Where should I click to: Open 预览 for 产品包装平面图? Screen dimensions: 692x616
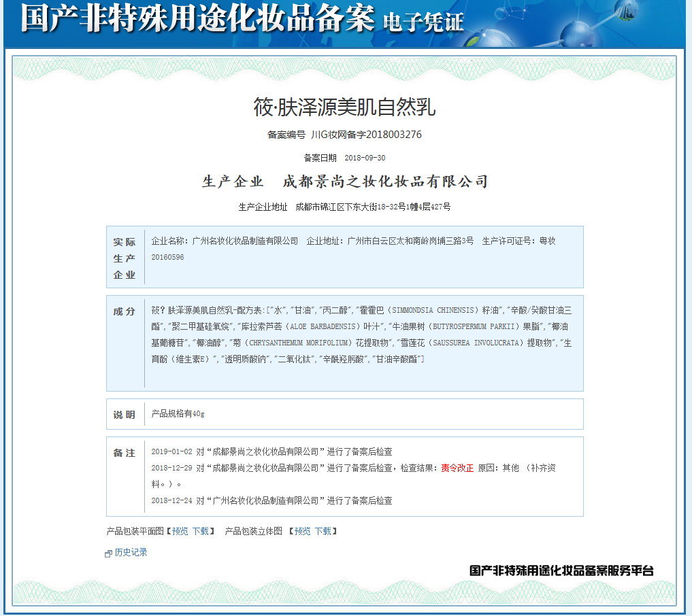(x=179, y=532)
